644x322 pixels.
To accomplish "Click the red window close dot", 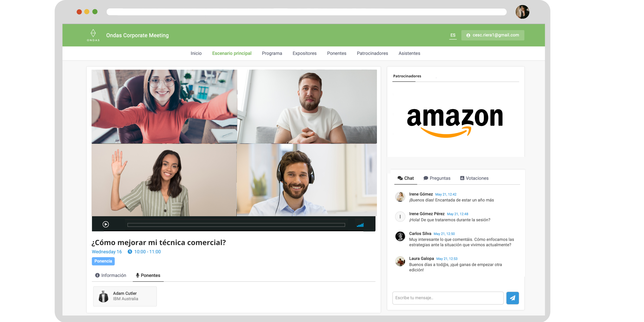I will pos(79,12).
